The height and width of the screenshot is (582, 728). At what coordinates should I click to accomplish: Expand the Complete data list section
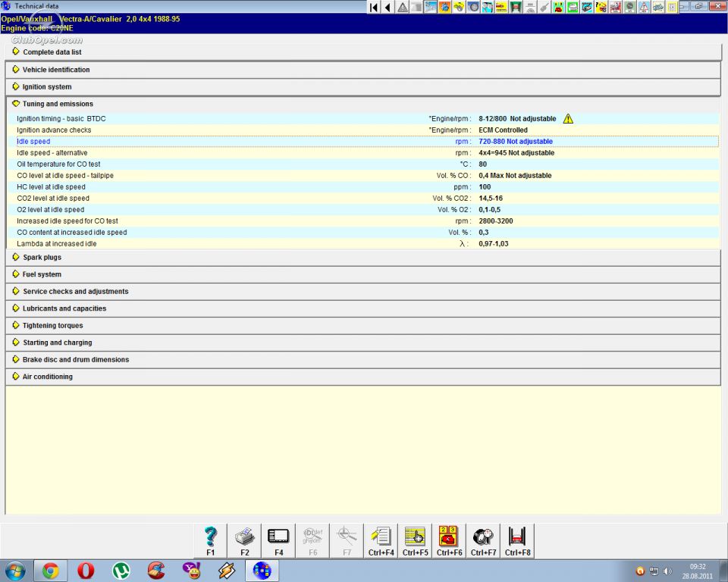point(364,52)
